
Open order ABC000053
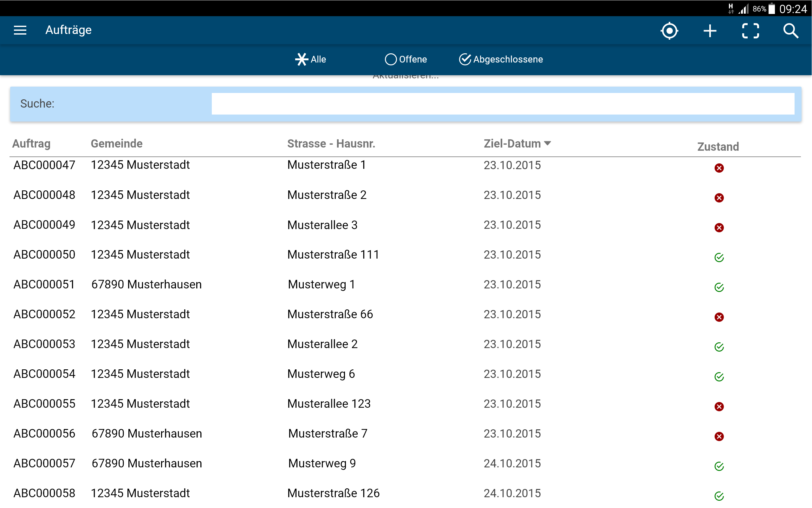44,344
